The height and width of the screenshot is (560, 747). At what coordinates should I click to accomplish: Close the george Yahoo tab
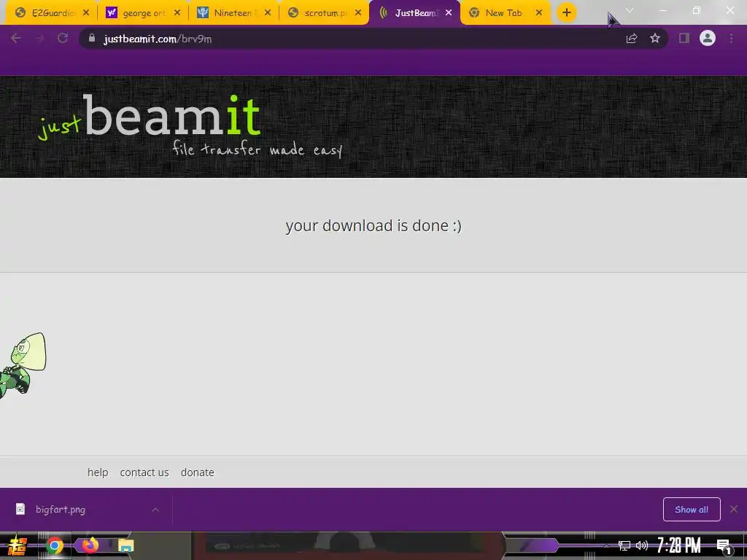pyautogui.click(x=177, y=13)
